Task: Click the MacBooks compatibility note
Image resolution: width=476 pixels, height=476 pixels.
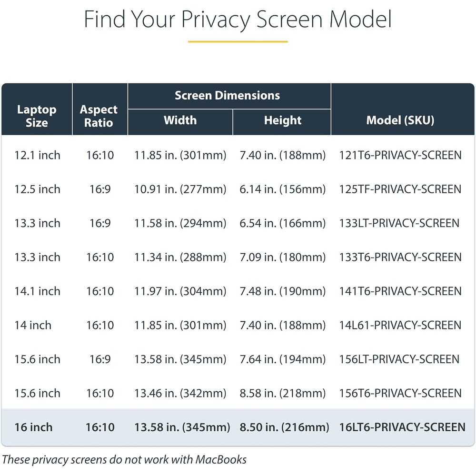Action: 124,460
